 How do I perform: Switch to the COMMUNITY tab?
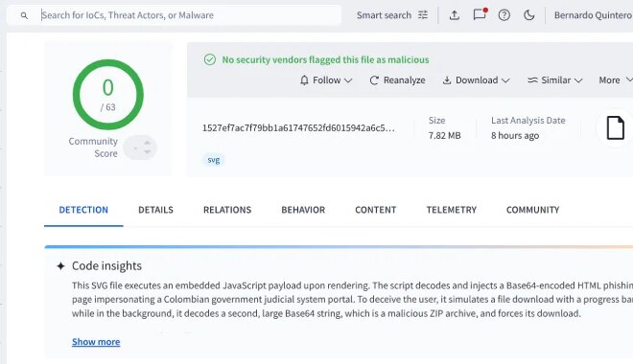pyautogui.click(x=533, y=210)
